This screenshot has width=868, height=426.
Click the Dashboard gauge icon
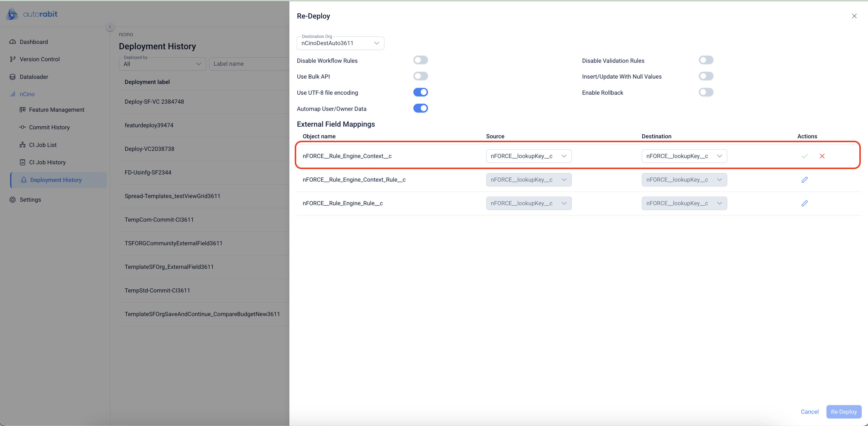pyautogui.click(x=13, y=42)
